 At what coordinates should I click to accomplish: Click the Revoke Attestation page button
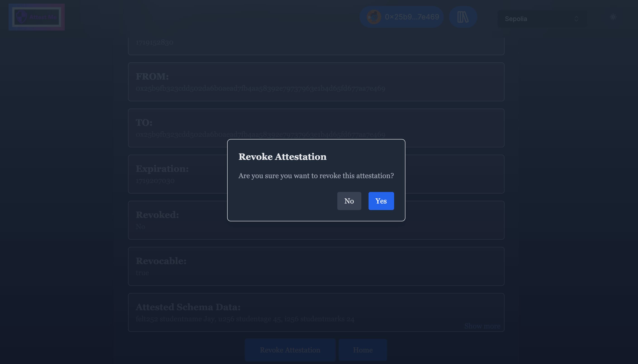pyautogui.click(x=290, y=350)
